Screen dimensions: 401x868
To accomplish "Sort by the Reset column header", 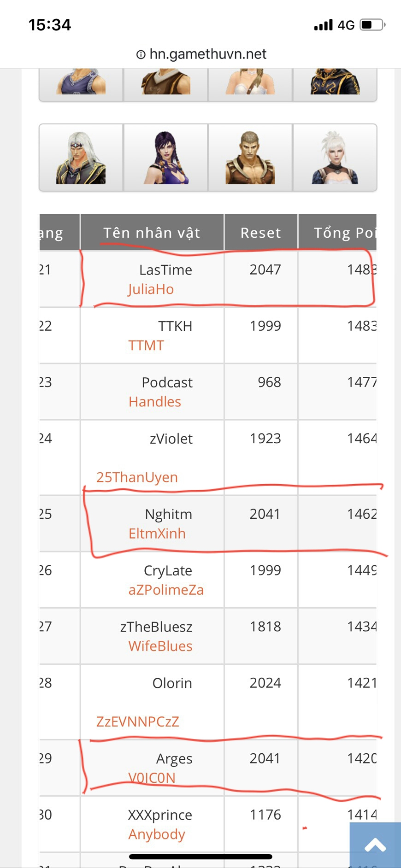I will pos(261,233).
